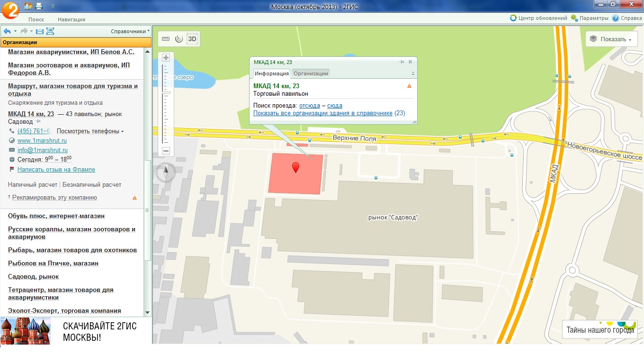
Task: Open Садовод, рынок entry
Action: coord(33,276)
